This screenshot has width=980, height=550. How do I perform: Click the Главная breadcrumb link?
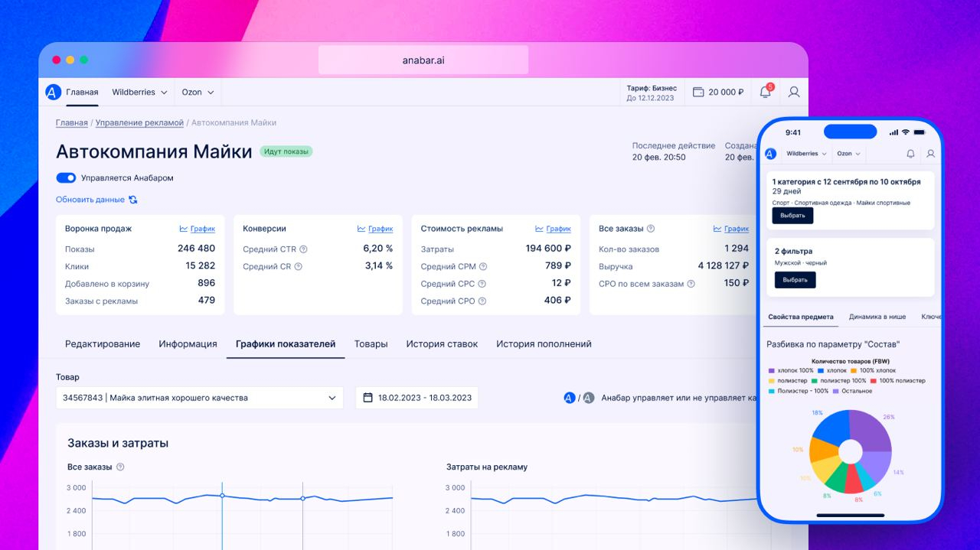coord(72,122)
